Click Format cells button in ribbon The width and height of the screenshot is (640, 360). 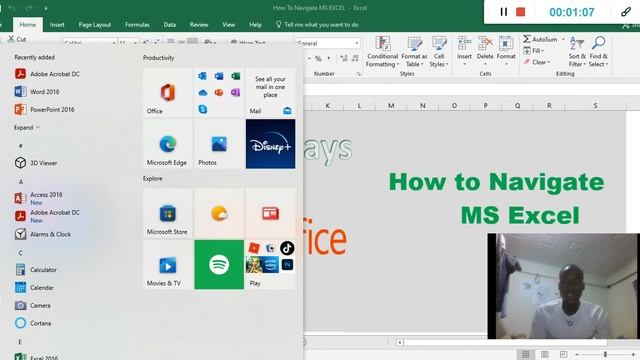coord(506,52)
